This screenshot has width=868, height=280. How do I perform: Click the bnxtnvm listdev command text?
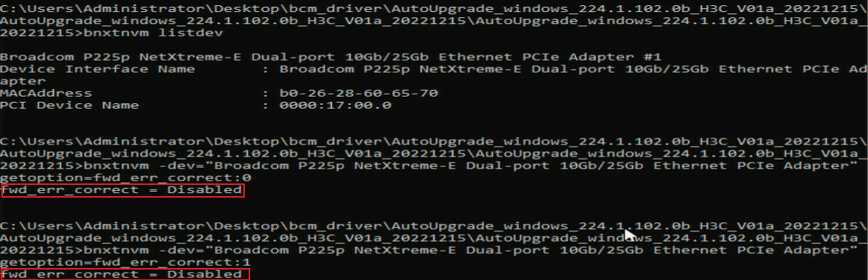point(152,33)
